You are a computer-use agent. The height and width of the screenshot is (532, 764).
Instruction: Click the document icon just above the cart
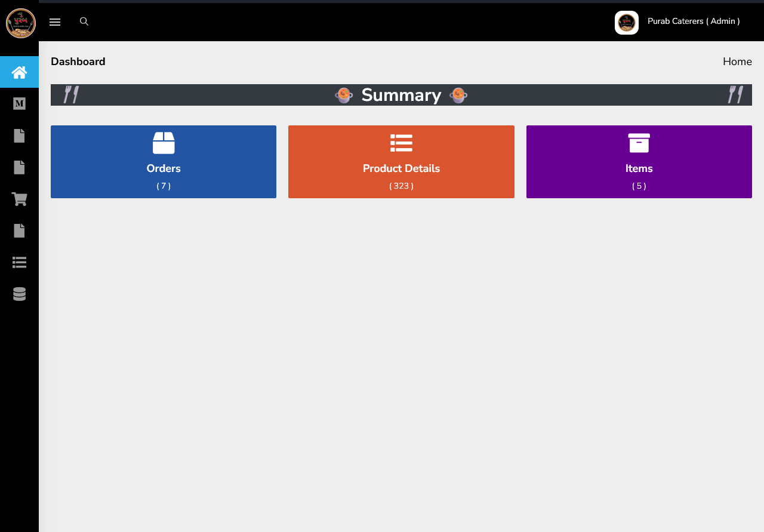(x=19, y=167)
